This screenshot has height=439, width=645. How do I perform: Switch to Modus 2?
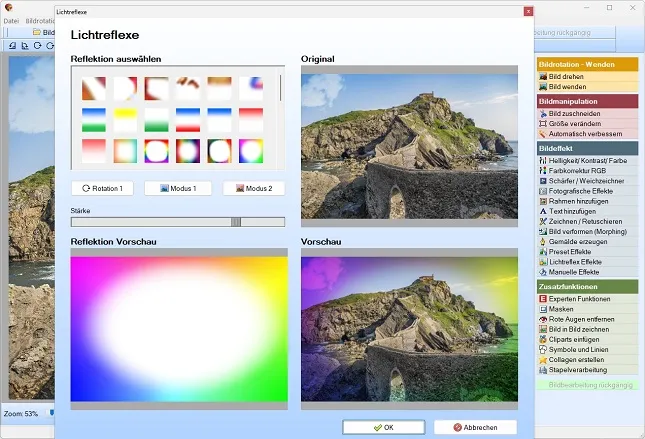(254, 188)
